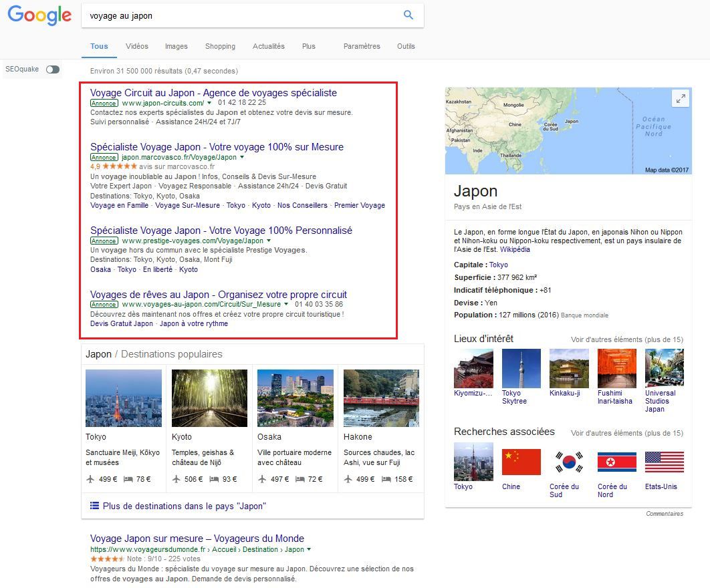Screen dimensions: 710x588
Task: Open the Shopping tab
Action: point(220,46)
